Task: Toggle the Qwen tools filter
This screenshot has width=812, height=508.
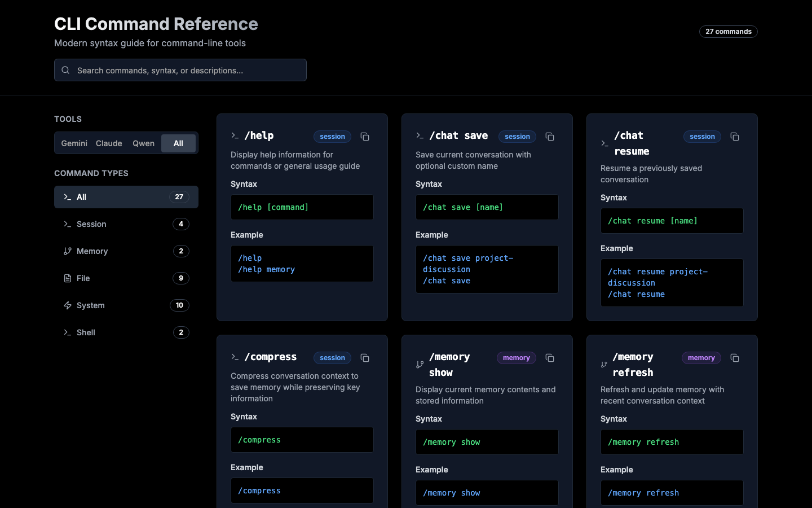Action: click(x=143, y=143)
